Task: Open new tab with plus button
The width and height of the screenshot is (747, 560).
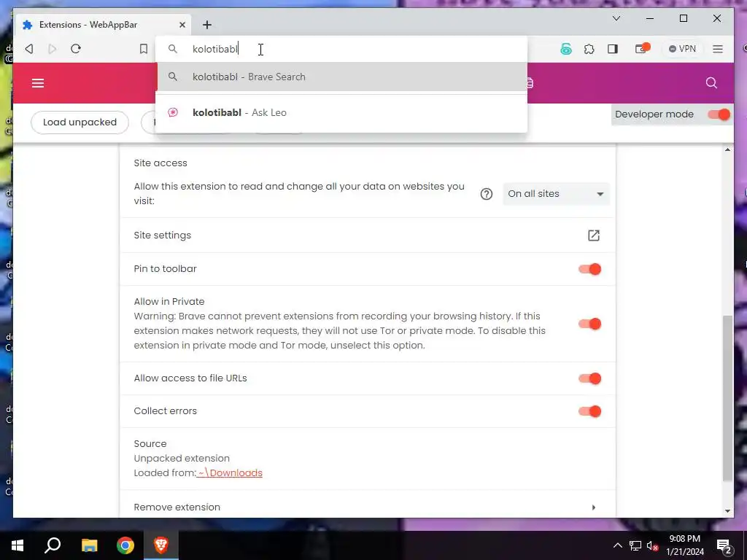Action: [x=206, y=25]
